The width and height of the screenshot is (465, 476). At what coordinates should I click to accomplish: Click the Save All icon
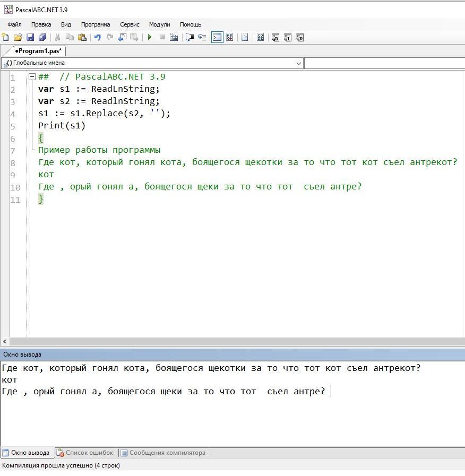pyautogui.click(x=42, y=37)
